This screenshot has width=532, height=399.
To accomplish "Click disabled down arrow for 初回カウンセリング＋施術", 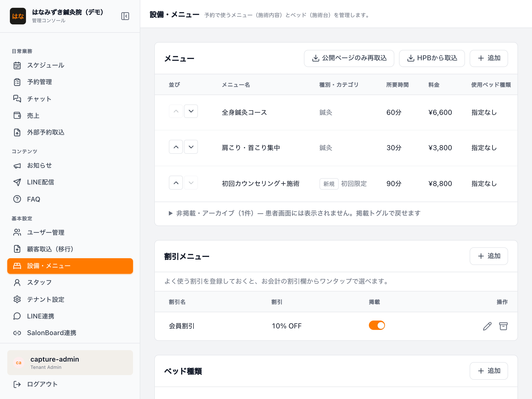I will pyautogui.click(x=191, y=183).
